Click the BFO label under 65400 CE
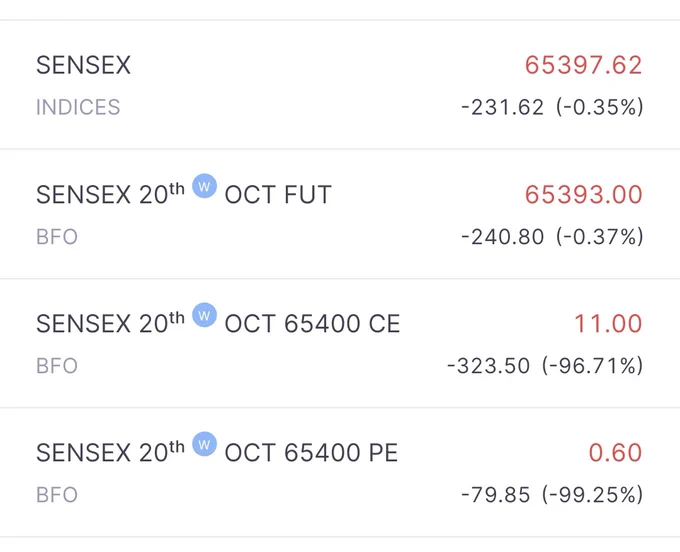680x552 pixels. [x=57, y=366]
